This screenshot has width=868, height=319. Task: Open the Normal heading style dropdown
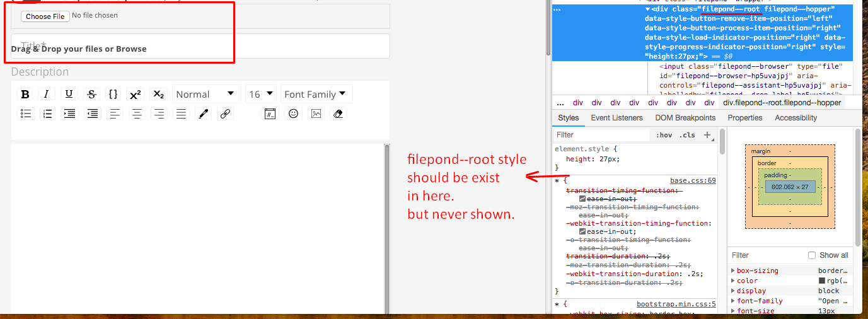tap(207, 94)
